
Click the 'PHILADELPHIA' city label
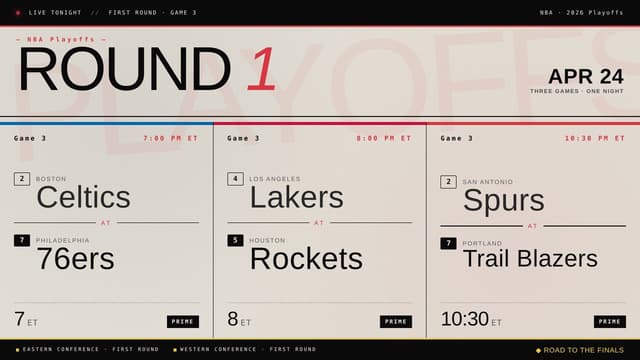(62, 240)
